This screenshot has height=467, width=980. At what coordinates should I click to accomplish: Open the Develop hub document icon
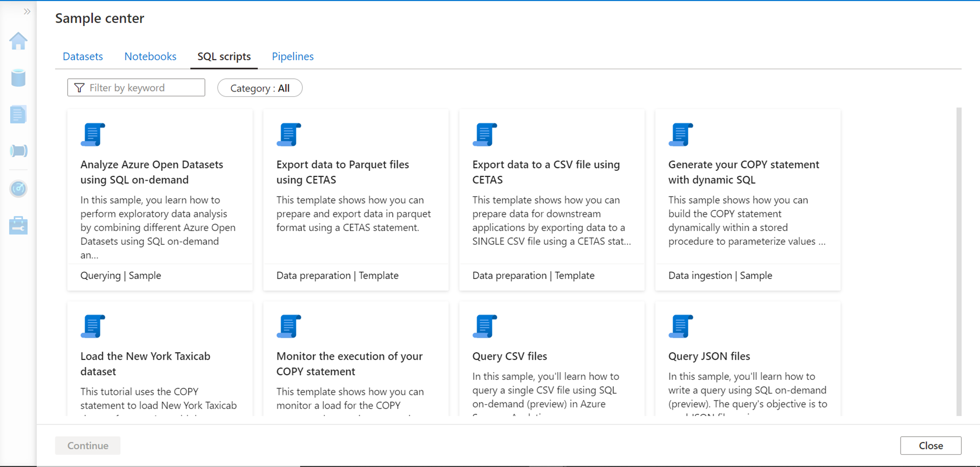(x=18, y=115)
